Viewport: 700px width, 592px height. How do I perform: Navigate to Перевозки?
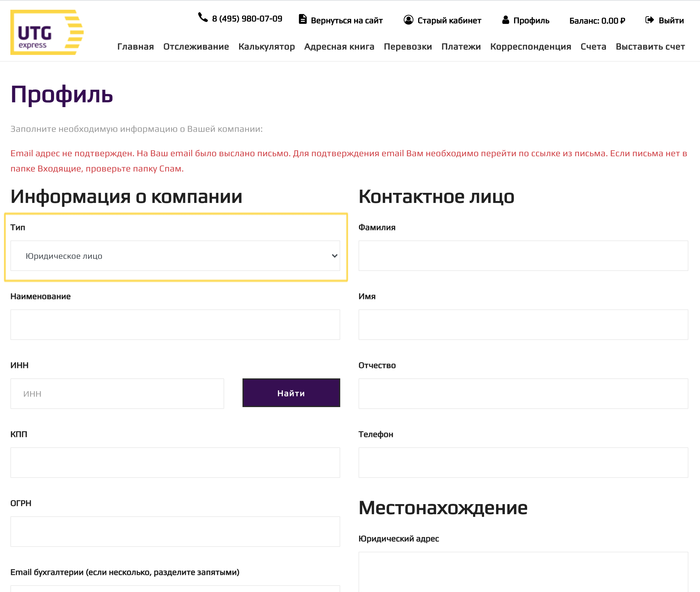(x=408, y=47)
